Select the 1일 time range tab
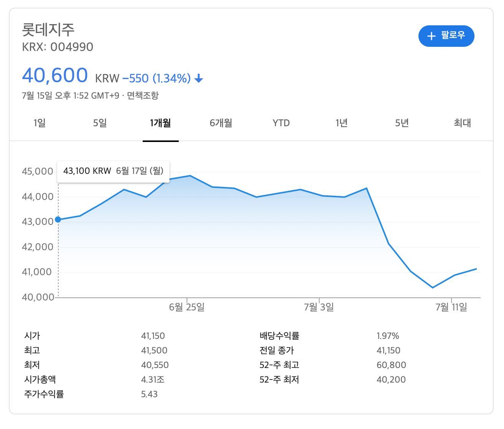 (x=40, y=123)
